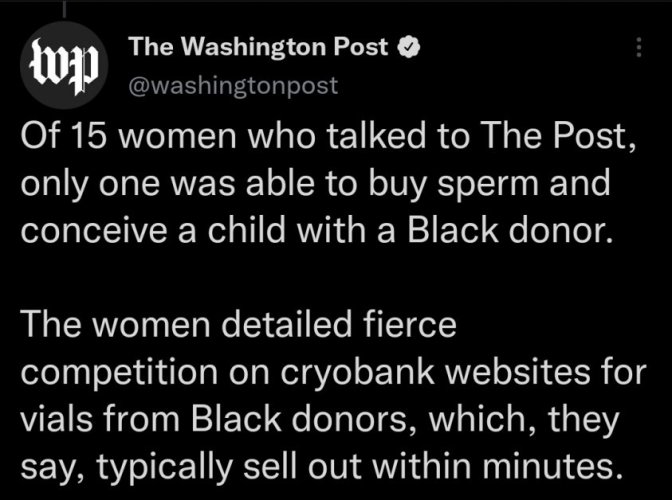
Task: Select the line starting 'competition on cryobank'
Action: pyautogui.click(x=333, y=372)
